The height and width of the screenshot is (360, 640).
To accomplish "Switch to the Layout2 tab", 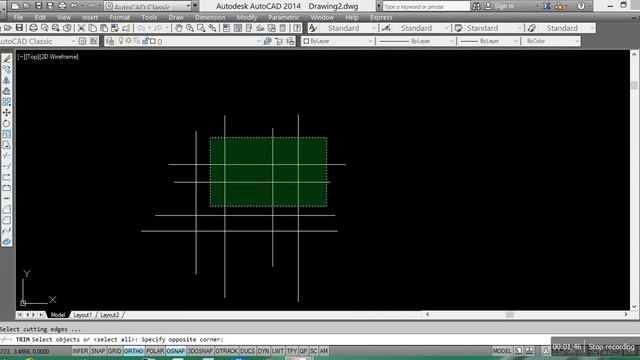I will pyautogui.click(x=110, y=315).
